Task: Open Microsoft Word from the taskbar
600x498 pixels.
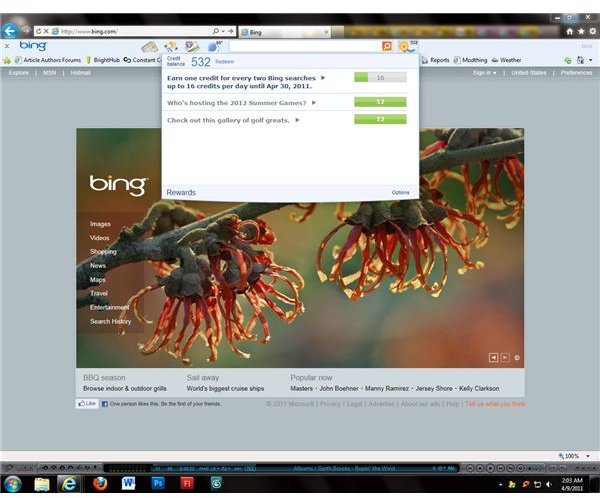Action: [x=129, y=483]
